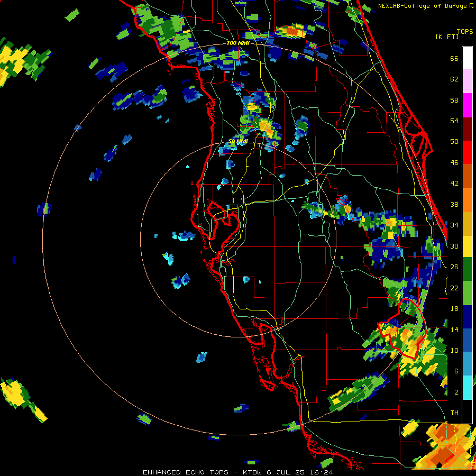Click the light pink legend swatch
This screenshot has width=476, height=476.
click(467, 81)
